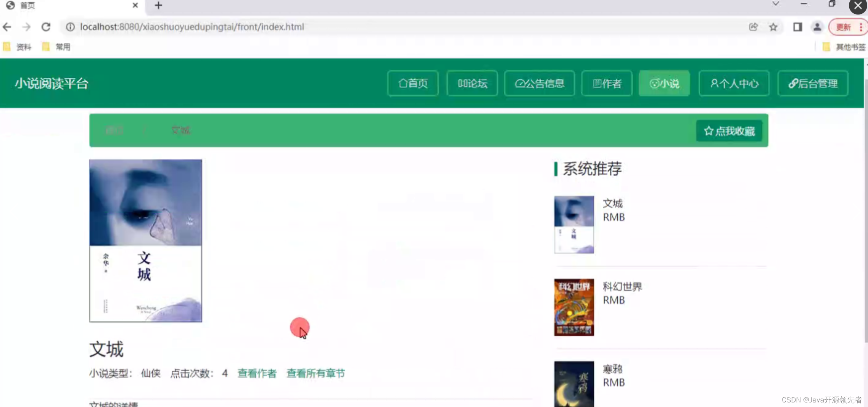868x407 pixels.
Task: Click the large 文城 book cover image
Action: click(146, 241)
